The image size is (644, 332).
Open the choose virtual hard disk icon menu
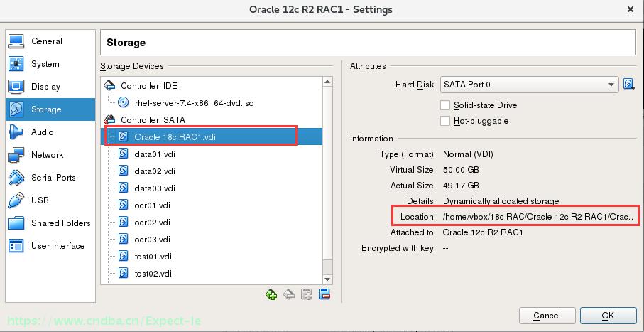[629, 85]
